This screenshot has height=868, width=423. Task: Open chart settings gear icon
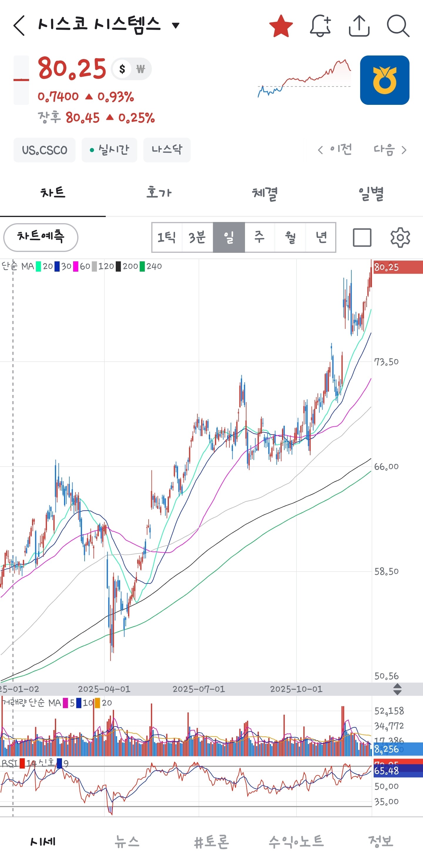(400, 238)
